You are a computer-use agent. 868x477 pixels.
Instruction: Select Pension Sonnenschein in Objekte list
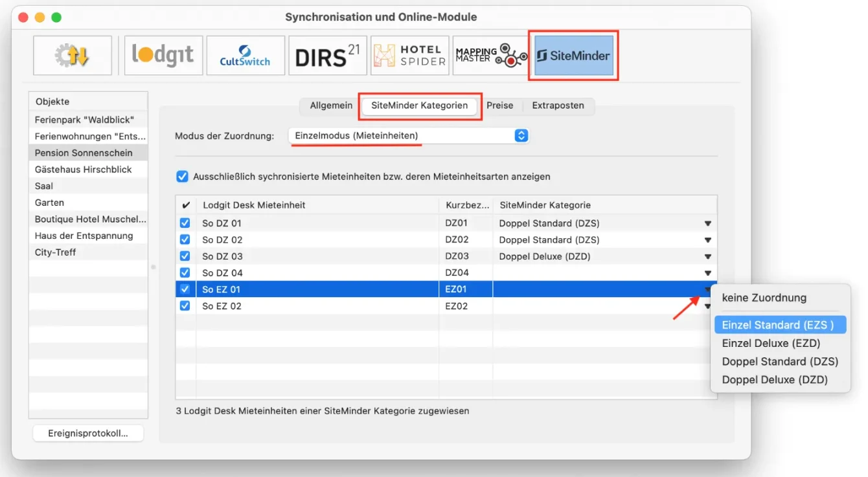pos(88,153)
